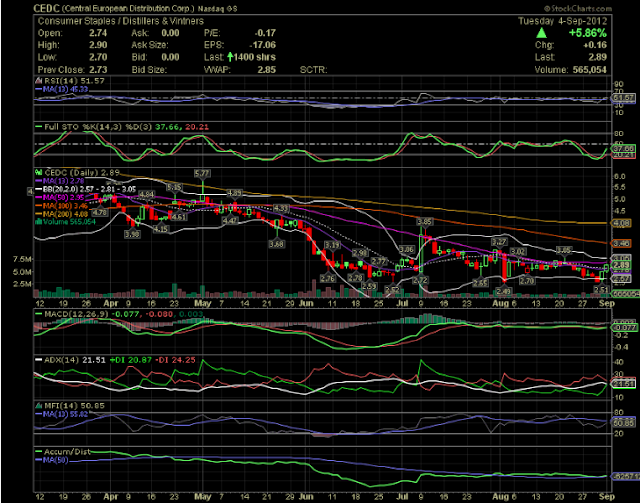Click the MA(100) 3.46 legend entry
640x503 pixels.
(67, 206)
